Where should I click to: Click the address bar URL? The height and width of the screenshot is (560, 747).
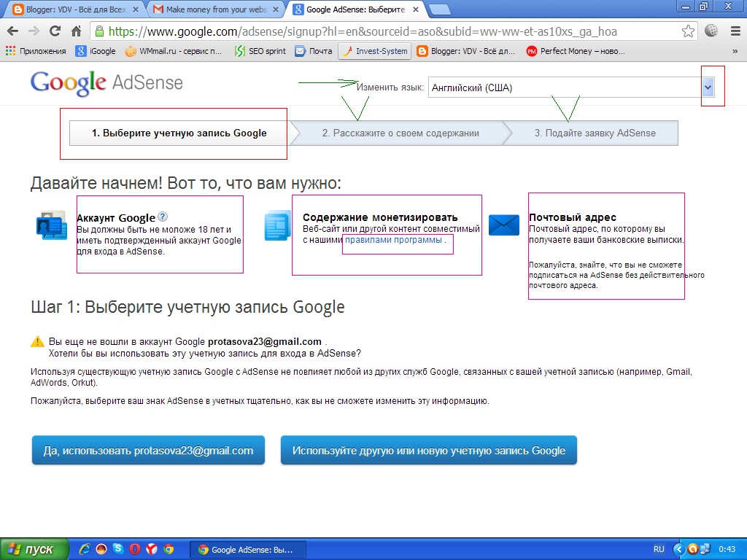(x=363, y=31)
